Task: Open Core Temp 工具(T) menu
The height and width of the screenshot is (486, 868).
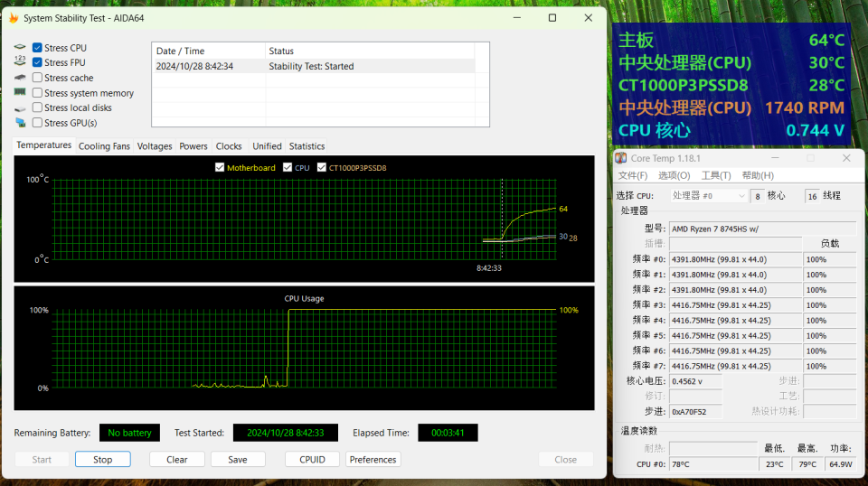Action: pyautogui.click(x=716, y=175)
